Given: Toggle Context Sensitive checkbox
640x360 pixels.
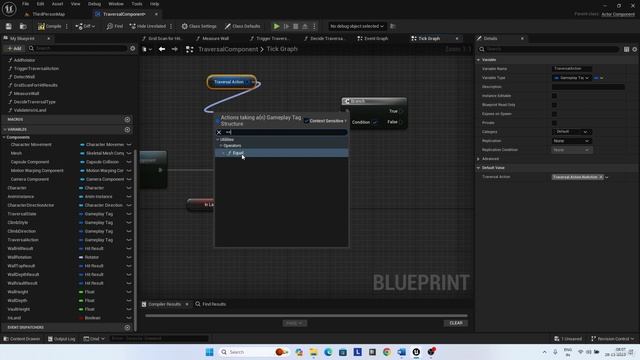Looking at the screenshot, I should click(x=306, y=121).
